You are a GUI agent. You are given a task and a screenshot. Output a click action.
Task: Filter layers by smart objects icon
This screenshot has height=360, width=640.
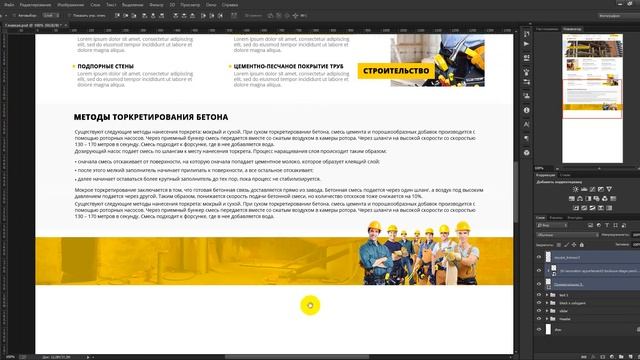click(624, 225)
